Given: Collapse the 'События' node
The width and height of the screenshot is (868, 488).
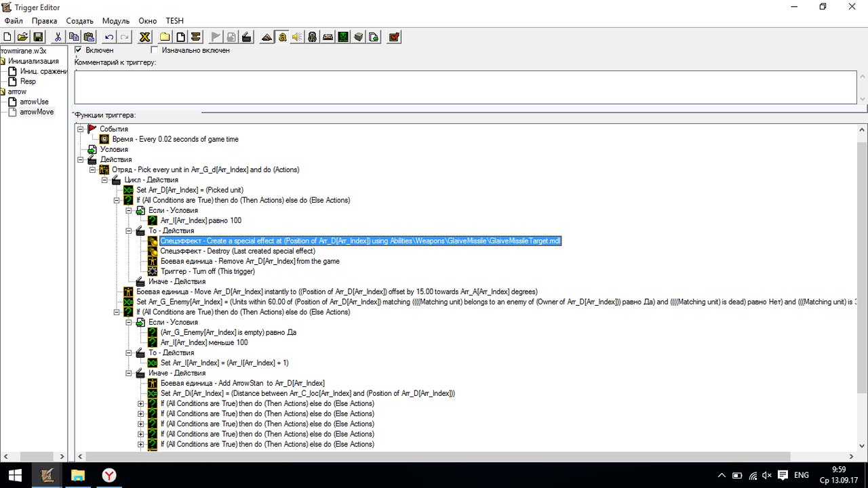Looking at the screenshot, I should point(81,129).
